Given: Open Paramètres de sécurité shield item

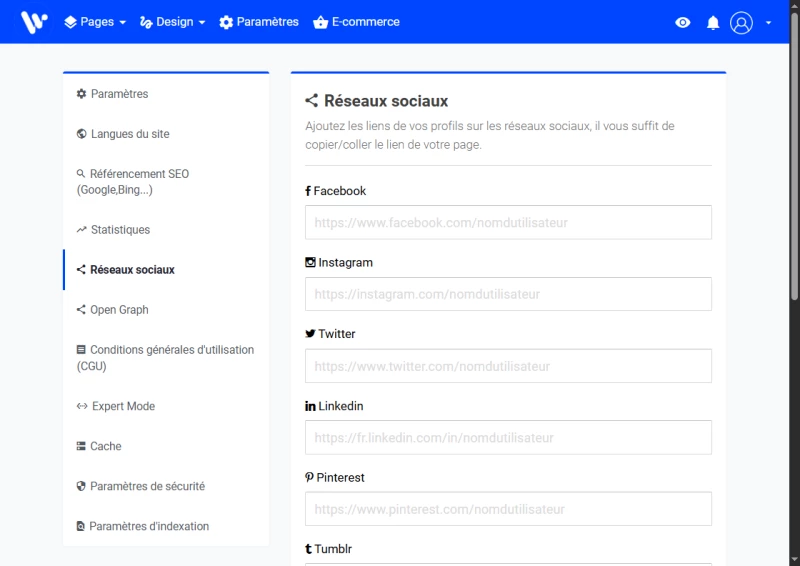Looking at the screenshot, I should (147, 486).
